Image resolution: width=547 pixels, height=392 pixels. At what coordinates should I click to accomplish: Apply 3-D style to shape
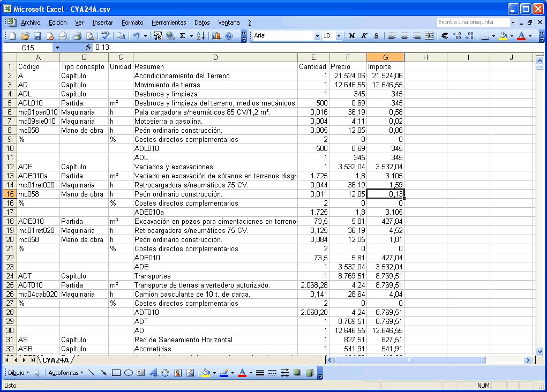pos(310,373)
